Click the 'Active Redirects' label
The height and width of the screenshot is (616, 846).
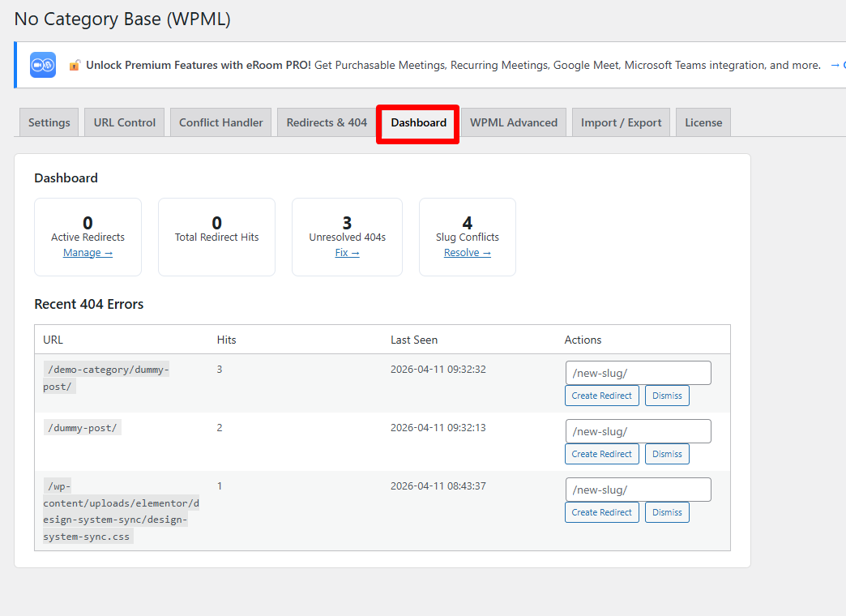(88, 237)
